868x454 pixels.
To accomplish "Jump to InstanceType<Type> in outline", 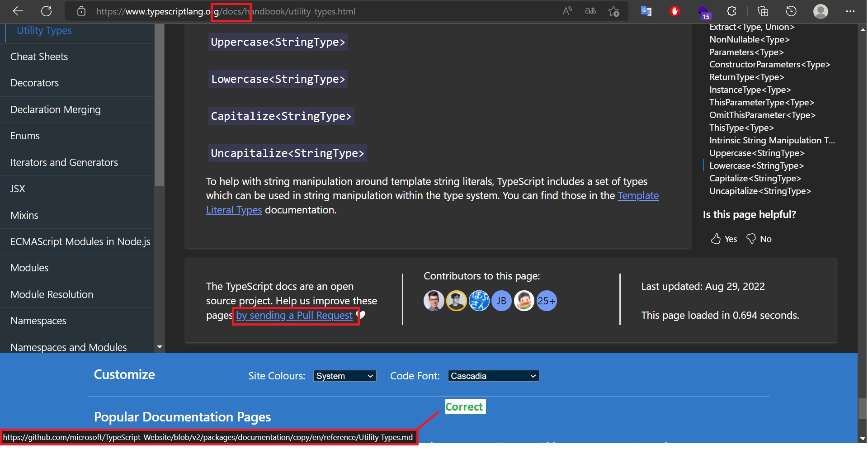I will [x=750, y=90].
